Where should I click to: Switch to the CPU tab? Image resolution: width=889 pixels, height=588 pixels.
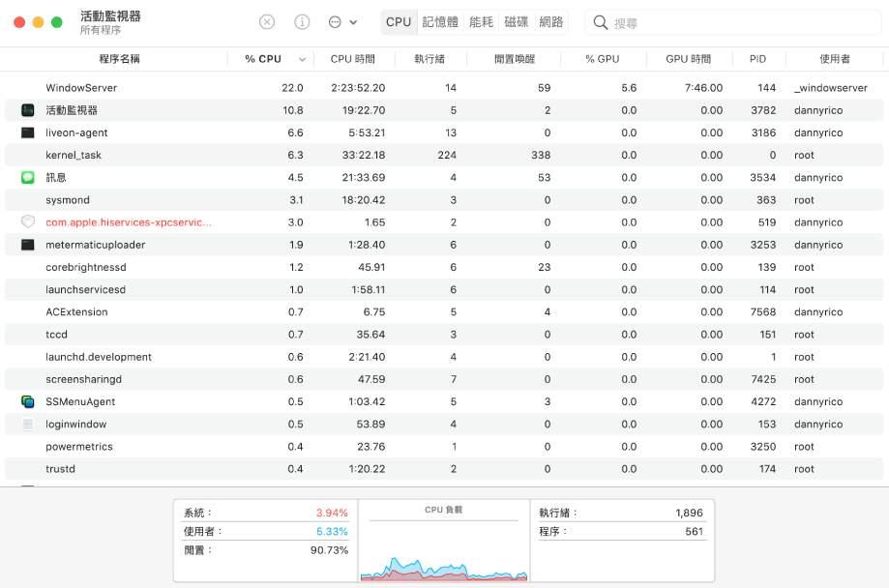pyautogui.click(x=399, y=22)
